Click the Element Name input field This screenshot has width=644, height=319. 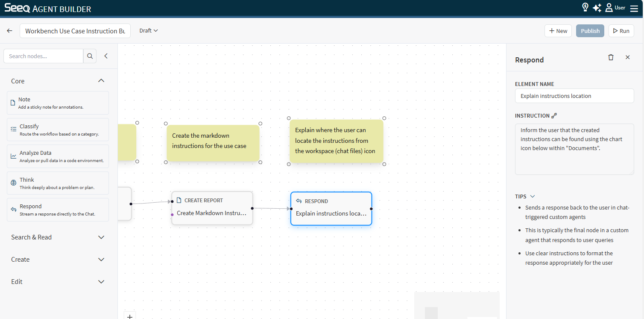574,96
